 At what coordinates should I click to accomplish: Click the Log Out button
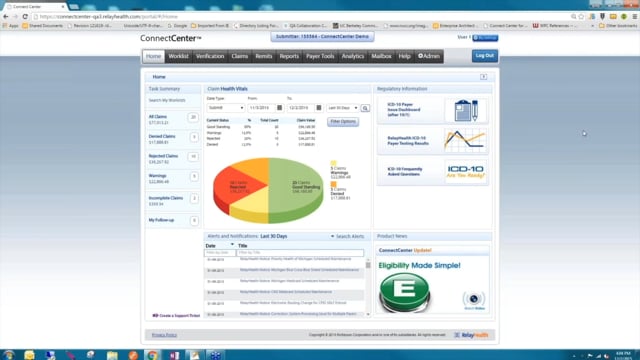[x=485, y=56]
